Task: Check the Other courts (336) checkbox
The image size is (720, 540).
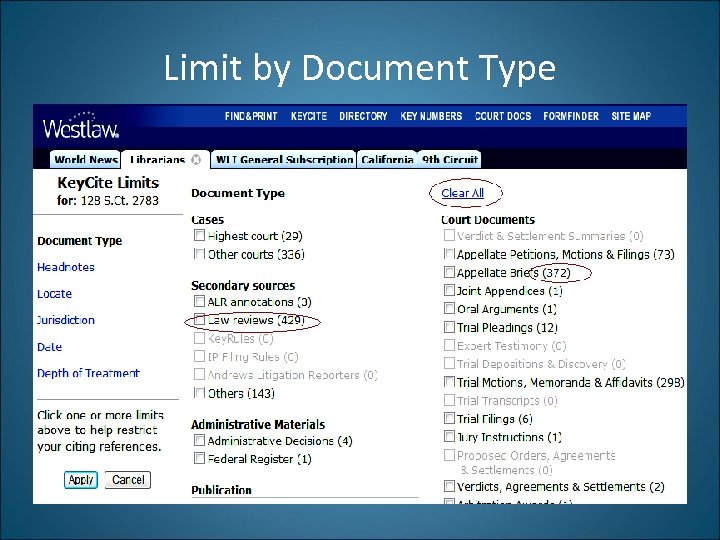Action: (199, 254)
